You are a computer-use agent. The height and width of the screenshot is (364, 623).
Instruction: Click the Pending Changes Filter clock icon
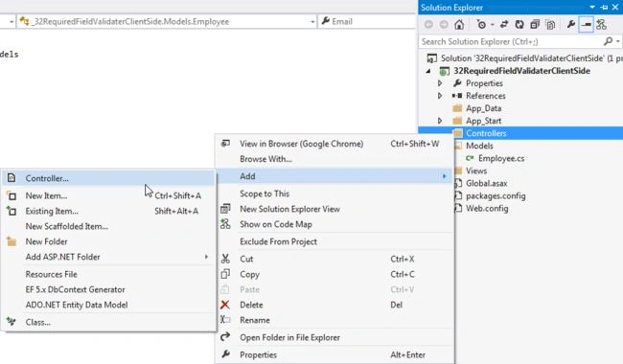tap(481, 25)
